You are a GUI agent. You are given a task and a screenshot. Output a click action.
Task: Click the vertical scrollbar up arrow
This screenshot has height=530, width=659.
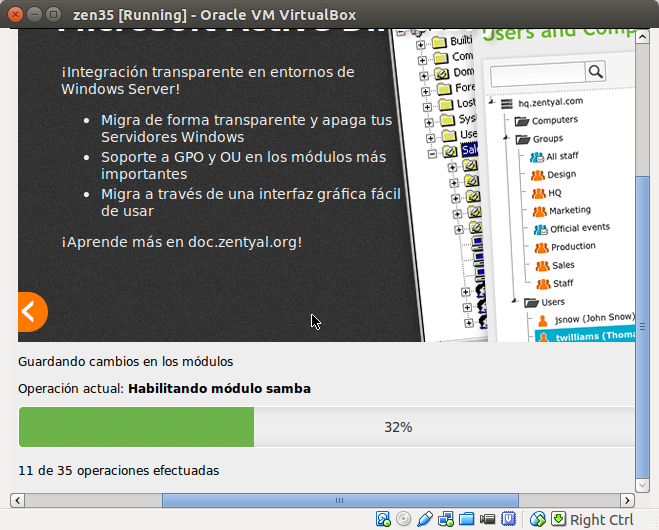(x=642, y=37)
